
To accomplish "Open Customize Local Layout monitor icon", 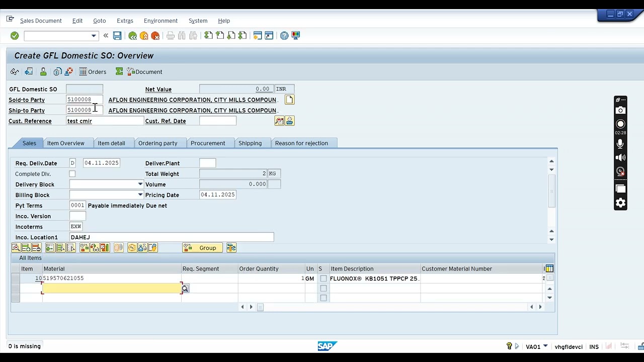I will (296, 36).
